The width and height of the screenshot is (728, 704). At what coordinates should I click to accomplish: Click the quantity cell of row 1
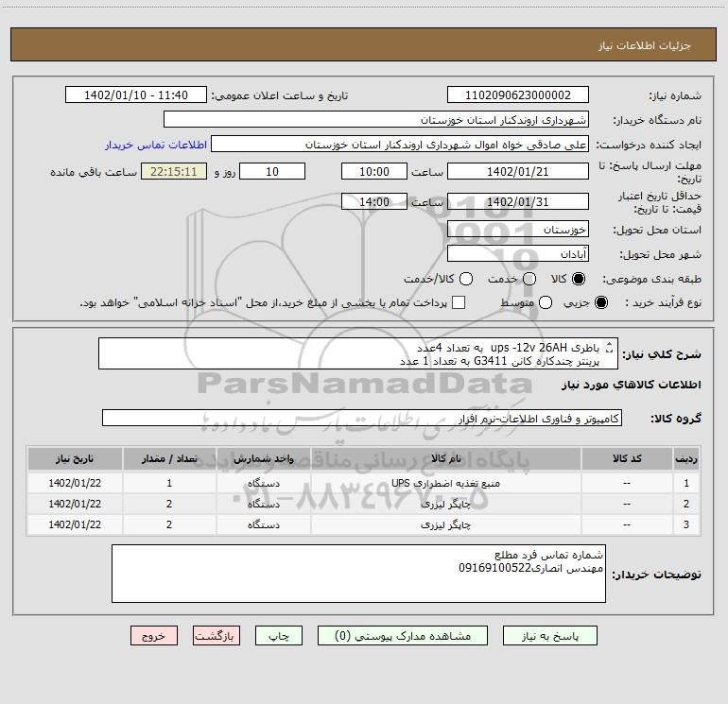(169, 483)
